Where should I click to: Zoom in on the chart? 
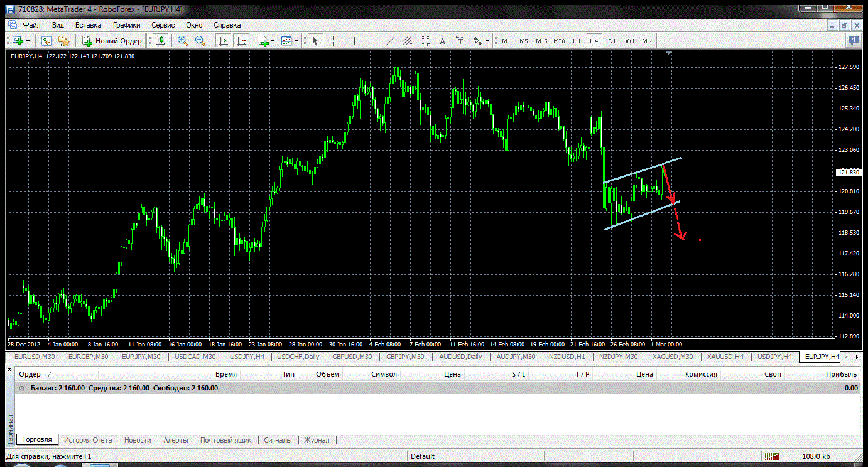pyautogui.click(x=183, y=41)
